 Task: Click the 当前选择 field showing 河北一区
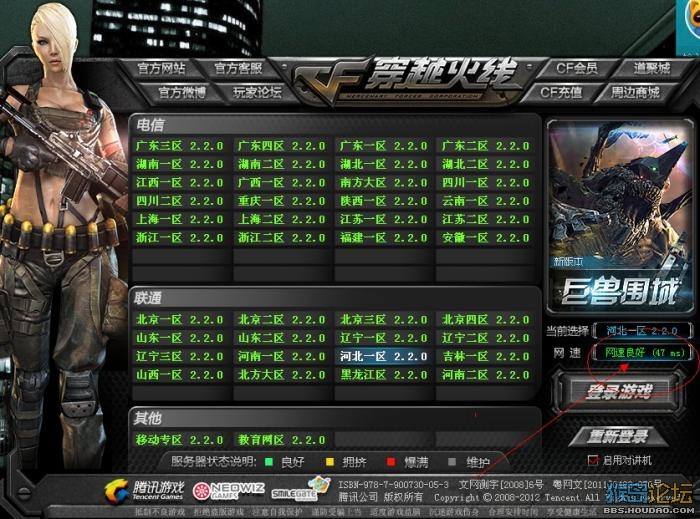point(642,331)
